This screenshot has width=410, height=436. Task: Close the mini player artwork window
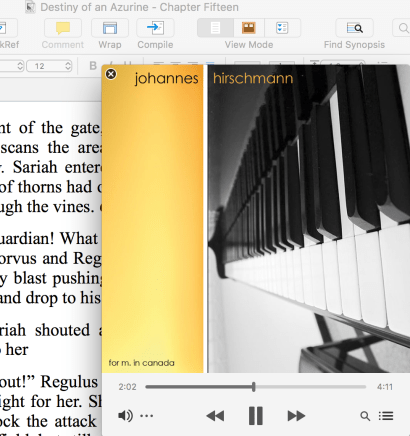(111, 74)
